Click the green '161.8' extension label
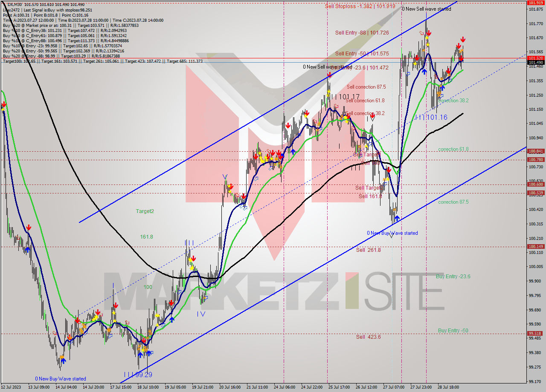 (x=146, y=236)
